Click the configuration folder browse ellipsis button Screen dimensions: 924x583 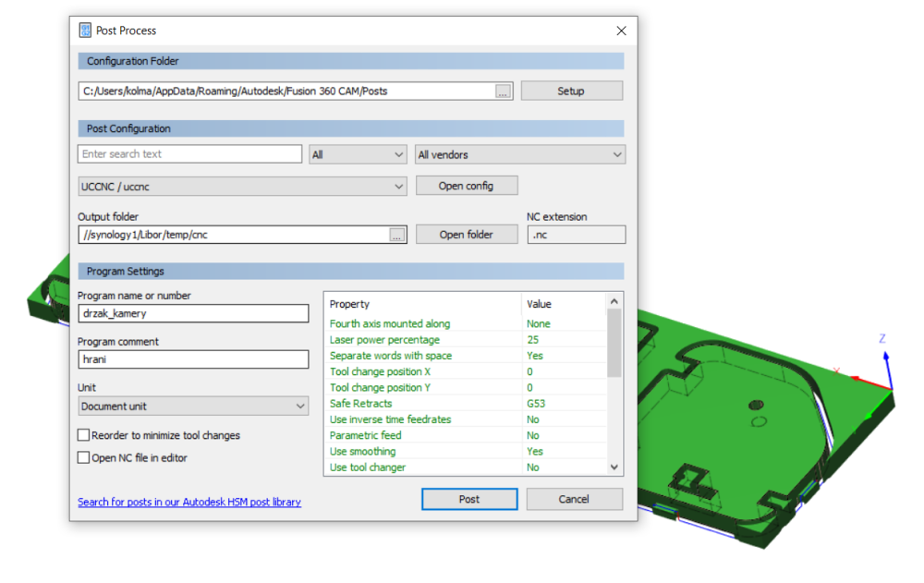[x=503, y=91]
